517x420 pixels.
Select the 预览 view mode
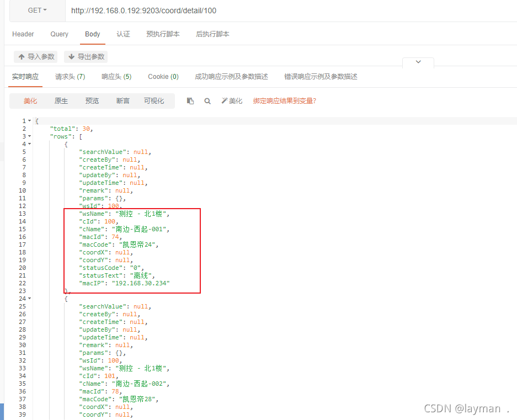(92, 101)
